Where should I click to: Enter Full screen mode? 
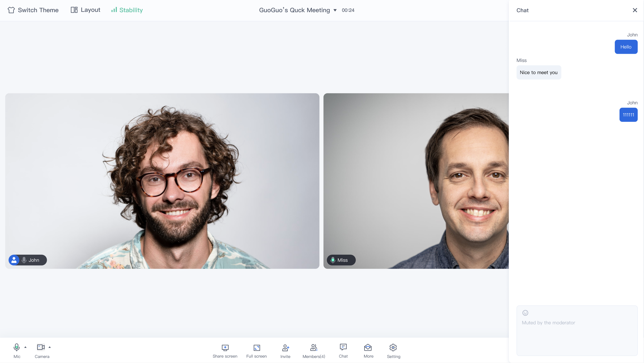[256, 348]
